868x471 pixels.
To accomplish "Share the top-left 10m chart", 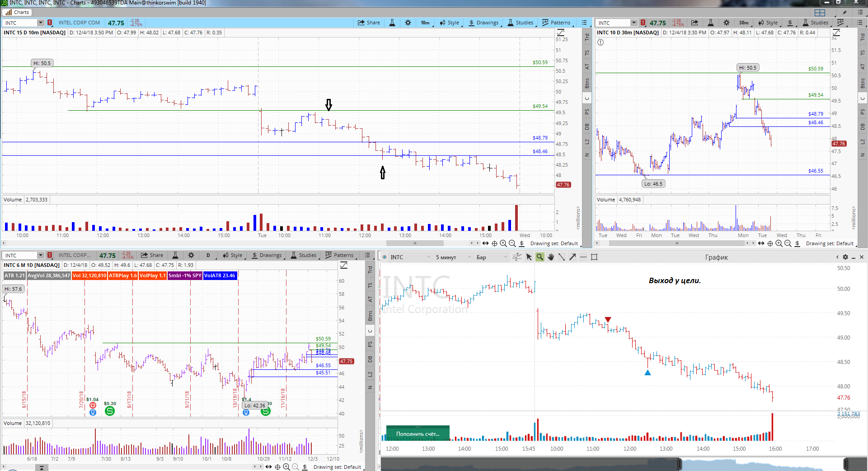I will click(x=369, y=23).
